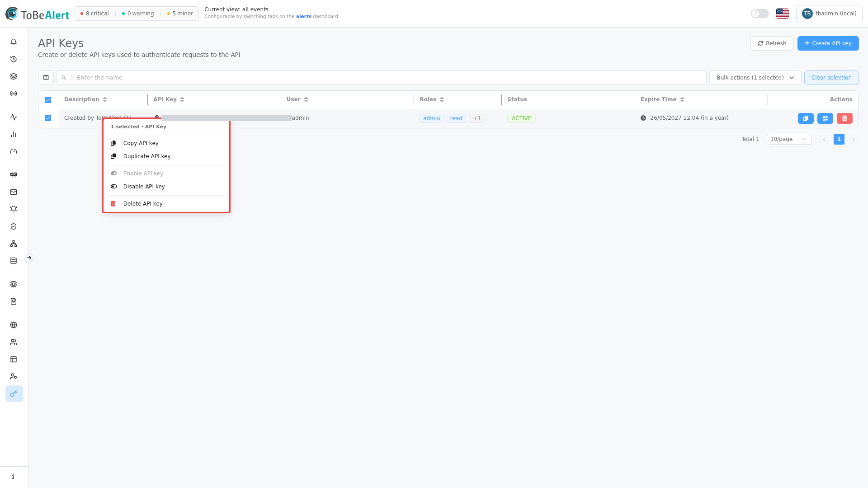Uncheck the select-all header checkbox
Image resolution: width=868 pixels, height=488 pixels.
coord(48,100)
